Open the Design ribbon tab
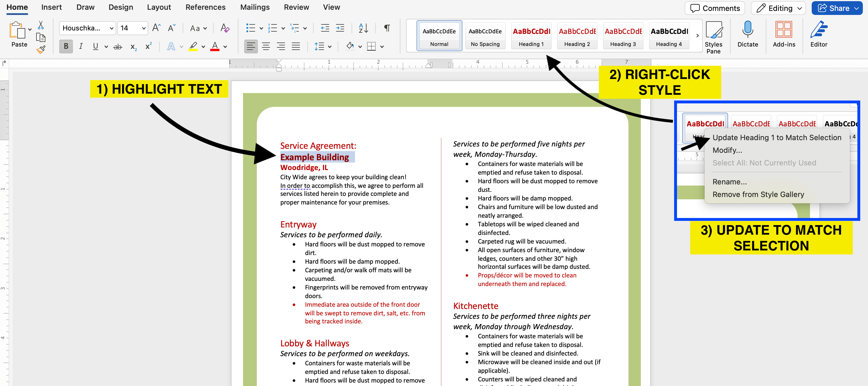 [121, 7]
